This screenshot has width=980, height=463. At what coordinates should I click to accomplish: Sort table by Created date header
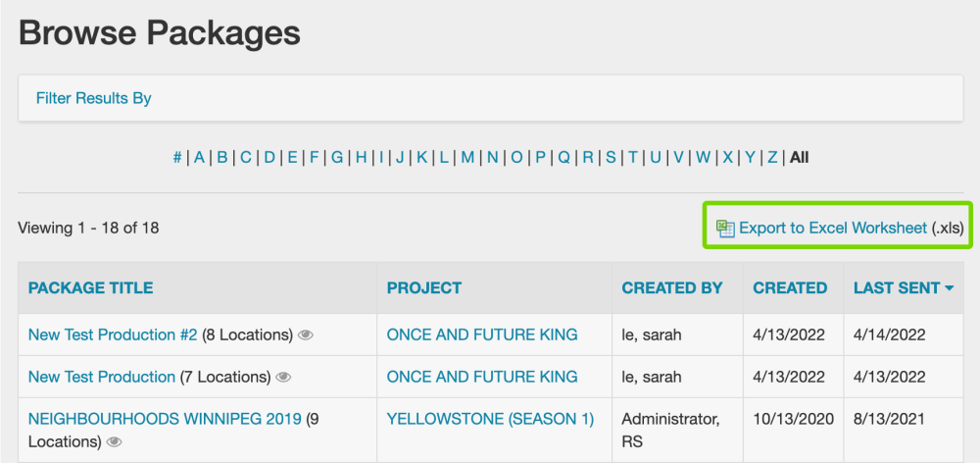click(x=790, y=288)
